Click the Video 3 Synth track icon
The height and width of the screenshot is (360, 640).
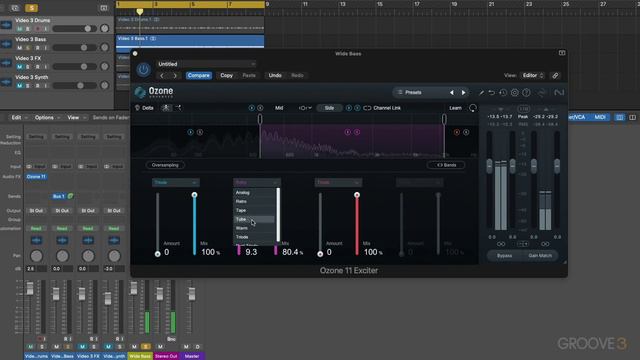coord(6,82)
